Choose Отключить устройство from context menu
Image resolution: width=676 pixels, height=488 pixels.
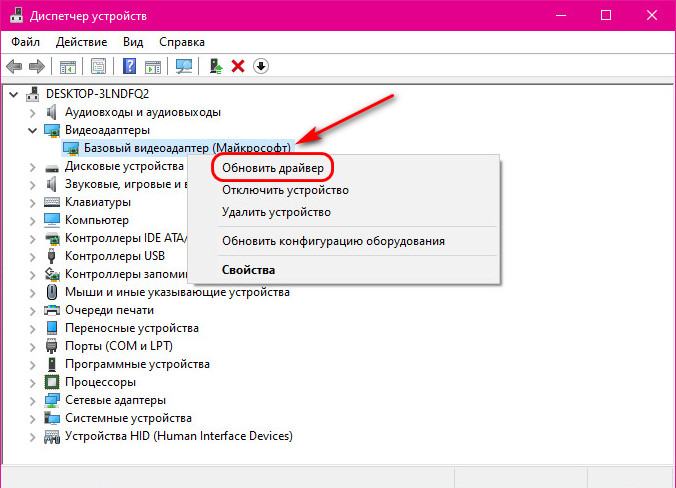click(285, 190)
